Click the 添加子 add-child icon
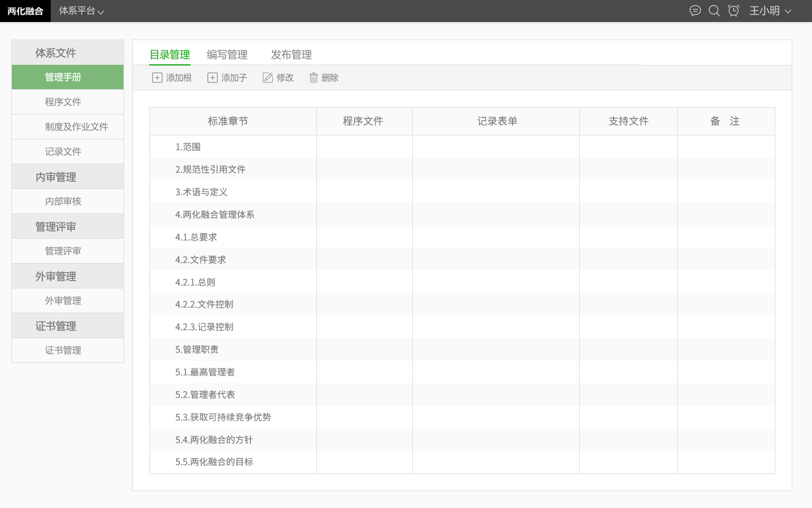The height and width of the screenshot is (508, 812). click(213, 77)
